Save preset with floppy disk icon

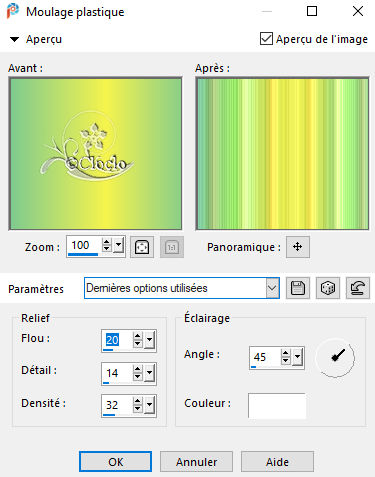pyautogui.click(x=298, y=288)
